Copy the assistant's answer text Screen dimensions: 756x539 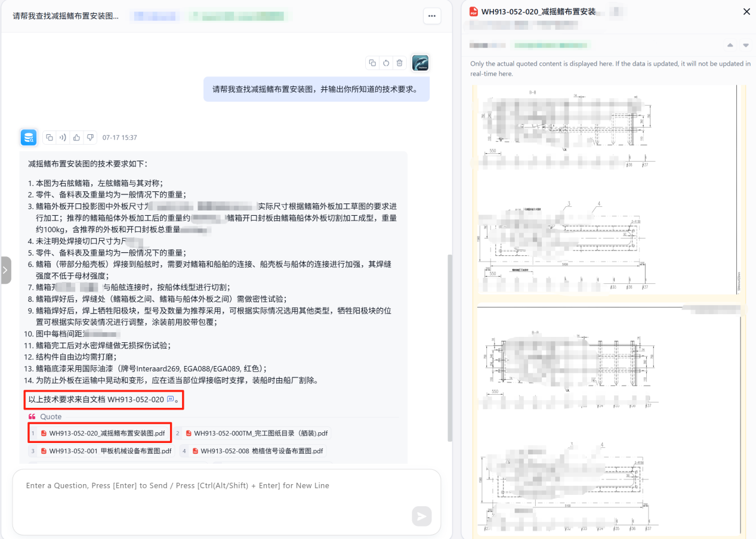point(50,138)
